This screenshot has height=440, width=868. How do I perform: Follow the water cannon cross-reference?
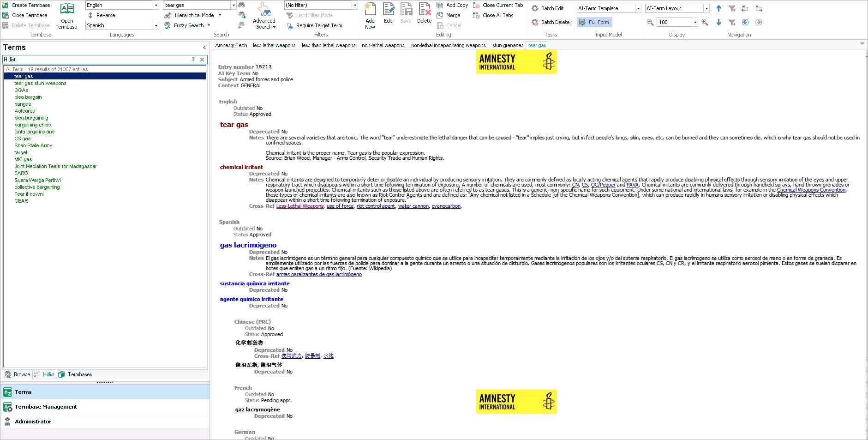tap(413, 206)
